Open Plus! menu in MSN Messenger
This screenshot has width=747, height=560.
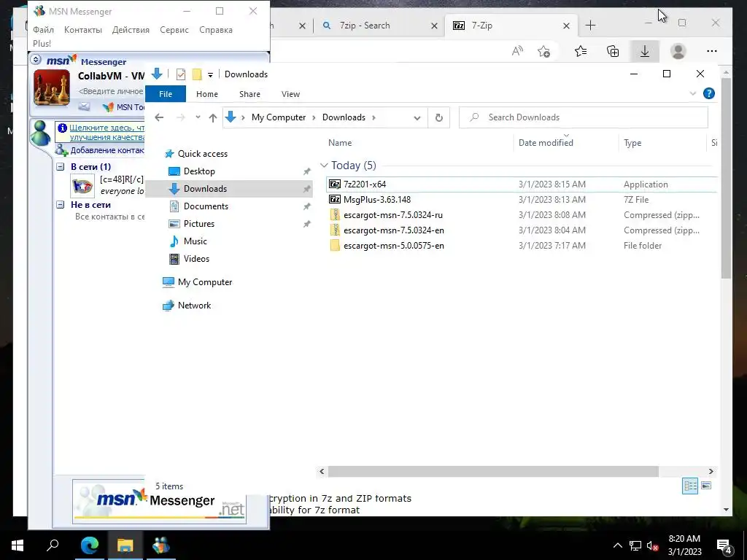click(x=42, y=44)
